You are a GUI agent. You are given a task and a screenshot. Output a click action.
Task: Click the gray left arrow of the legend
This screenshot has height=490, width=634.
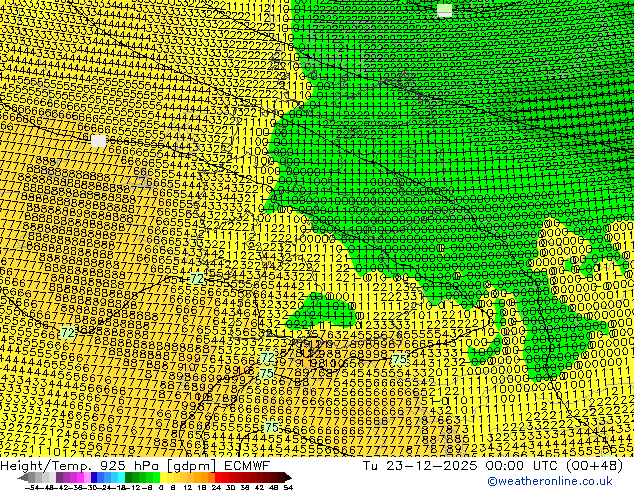(23, 478)
